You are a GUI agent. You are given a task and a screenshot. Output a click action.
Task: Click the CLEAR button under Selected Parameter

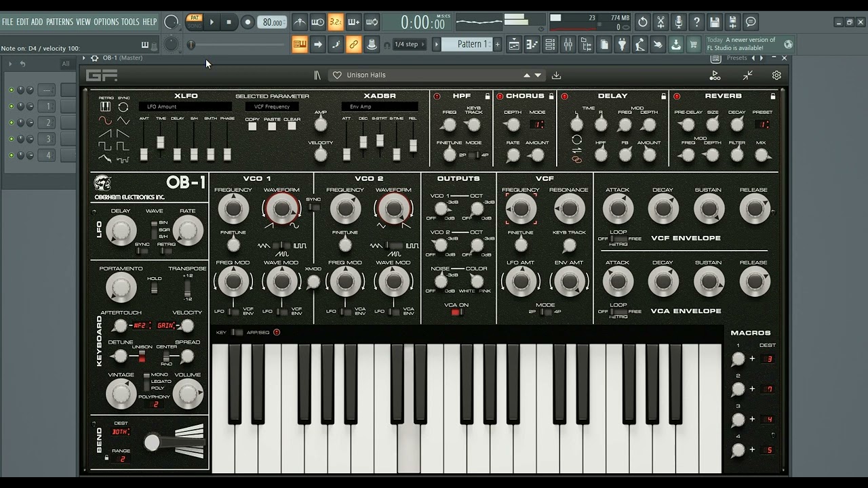click(x=292, y=126)
